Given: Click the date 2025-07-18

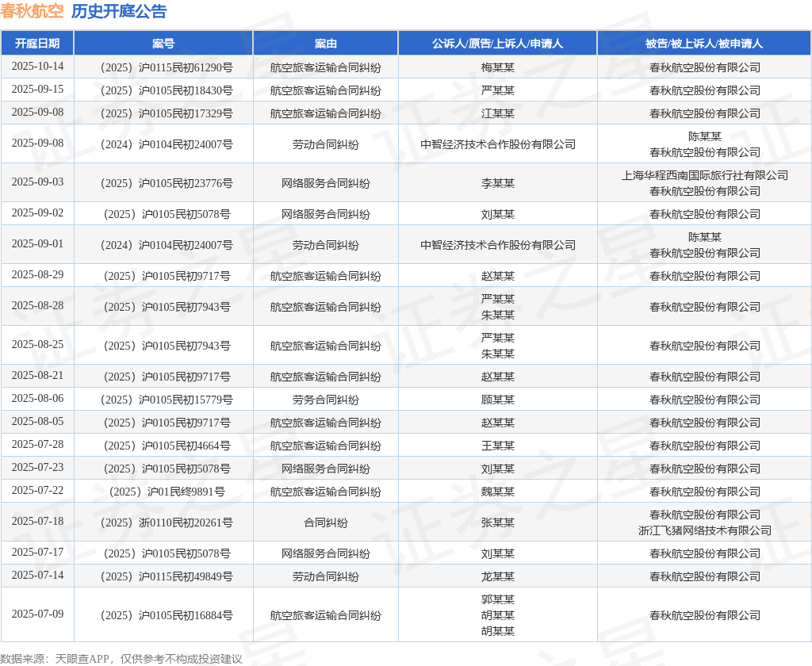Looking at the screenshot, I should [x=37, y=521].
